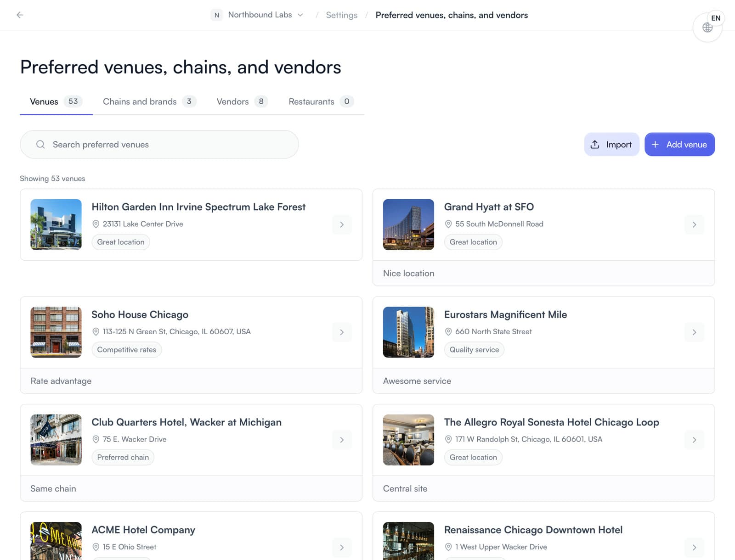Go to Settings breadcrumb
Screen dimensions: 735x560
tap(341, 15)
